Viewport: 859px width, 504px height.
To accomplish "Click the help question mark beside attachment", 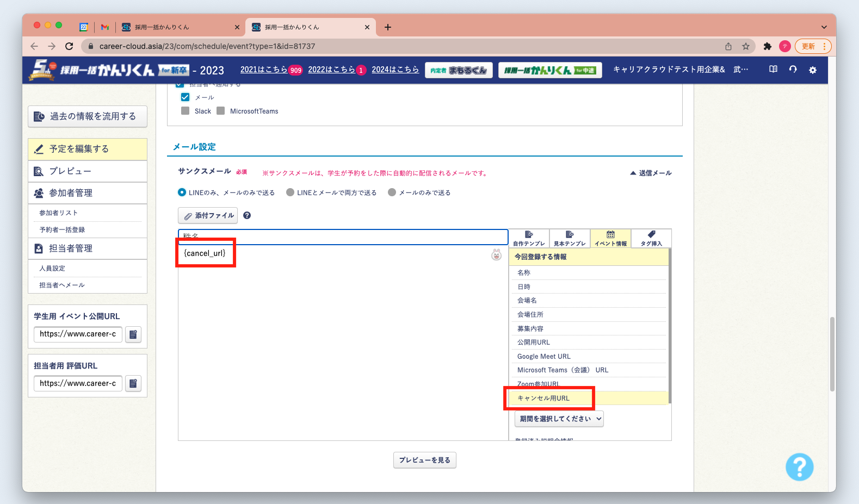I will click(x=247, y=216).
